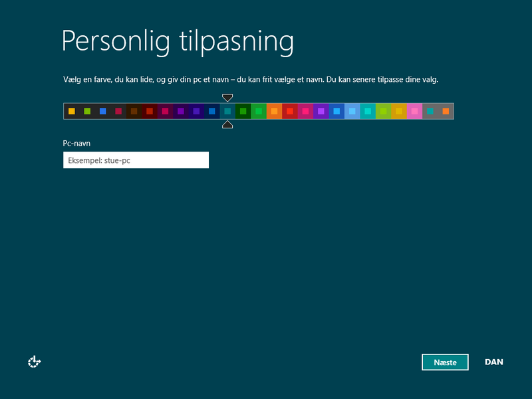Choose the navy swatch with blue square
Viewport: 532px width, 399px height.
coord(212,111)
